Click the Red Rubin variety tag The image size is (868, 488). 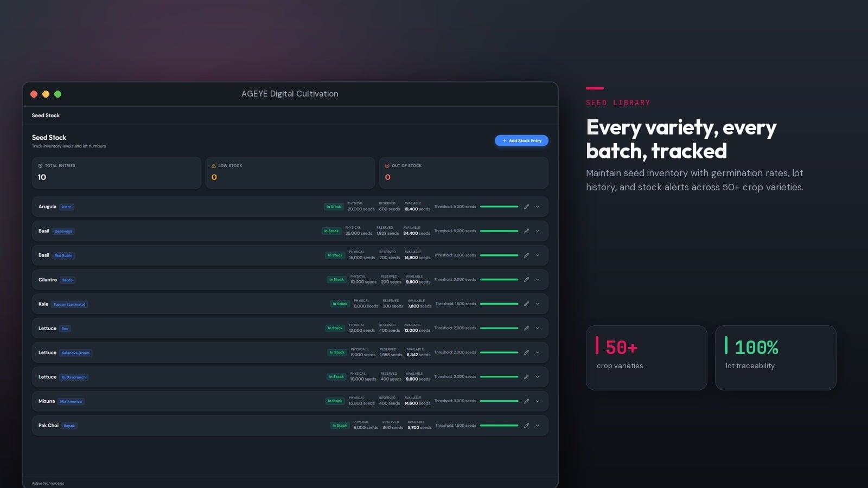63,255
